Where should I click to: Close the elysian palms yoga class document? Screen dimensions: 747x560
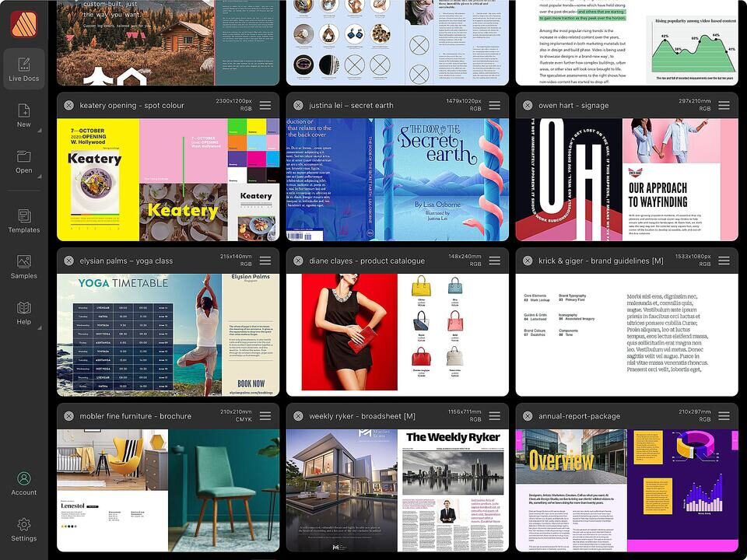[68, 261]
